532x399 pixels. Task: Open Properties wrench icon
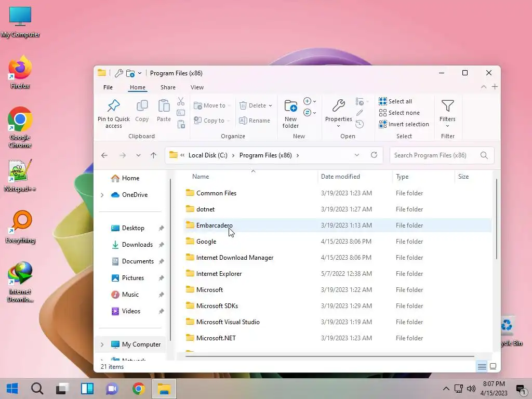click(x=339, y=105)
